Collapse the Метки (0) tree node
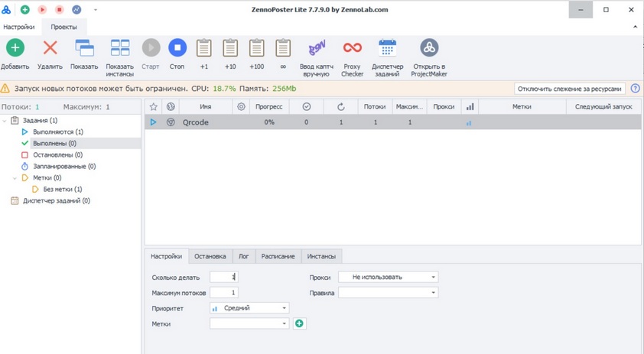 15,178
